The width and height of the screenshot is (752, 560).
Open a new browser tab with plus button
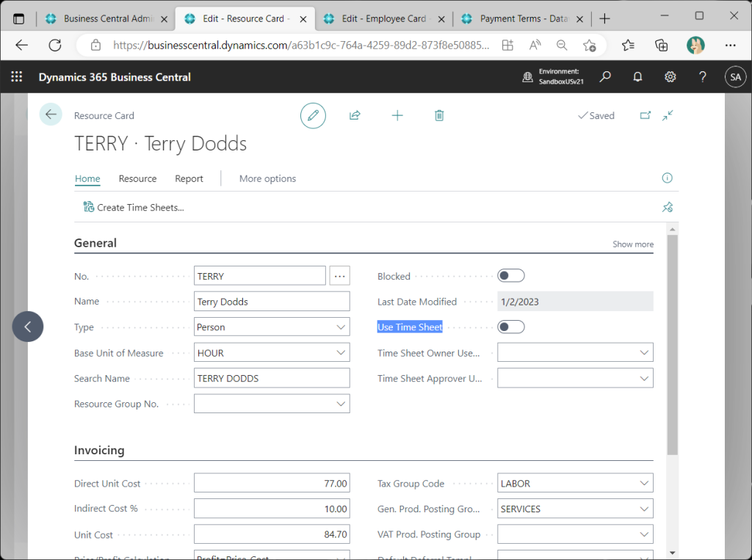click(x=605, y=18)
